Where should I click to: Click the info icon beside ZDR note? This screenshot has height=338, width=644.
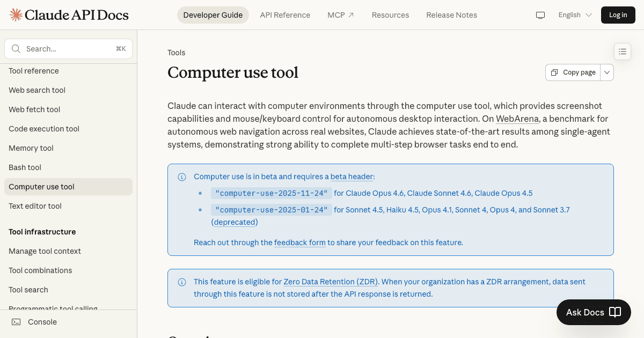click(x=182, y=282)
